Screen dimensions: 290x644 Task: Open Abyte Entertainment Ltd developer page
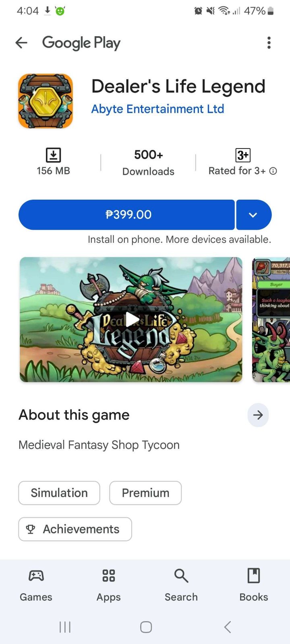157,109
